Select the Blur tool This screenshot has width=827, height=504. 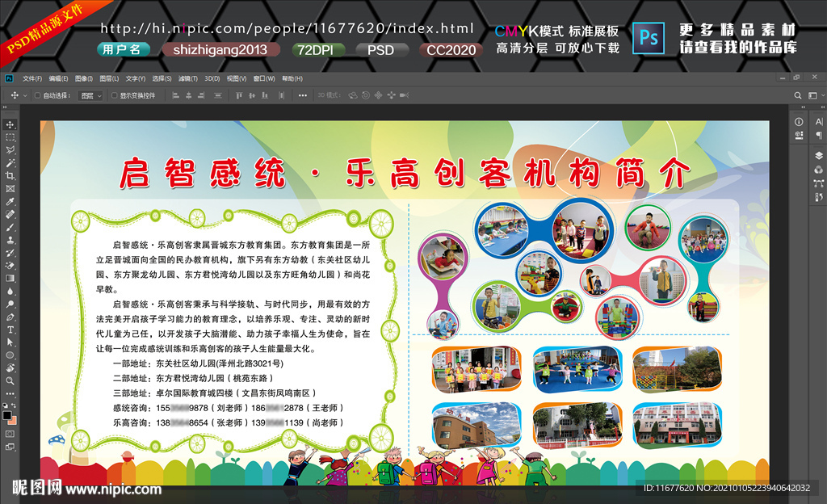coord(10,291)
